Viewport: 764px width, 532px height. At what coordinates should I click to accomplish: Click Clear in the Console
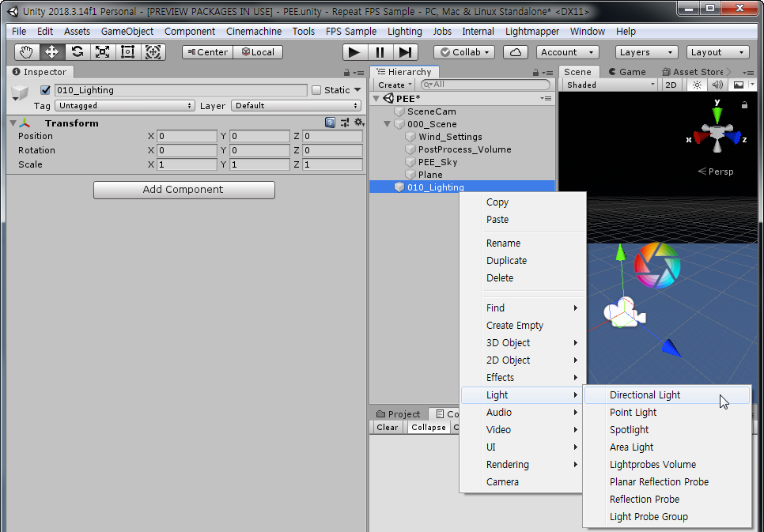388,427
